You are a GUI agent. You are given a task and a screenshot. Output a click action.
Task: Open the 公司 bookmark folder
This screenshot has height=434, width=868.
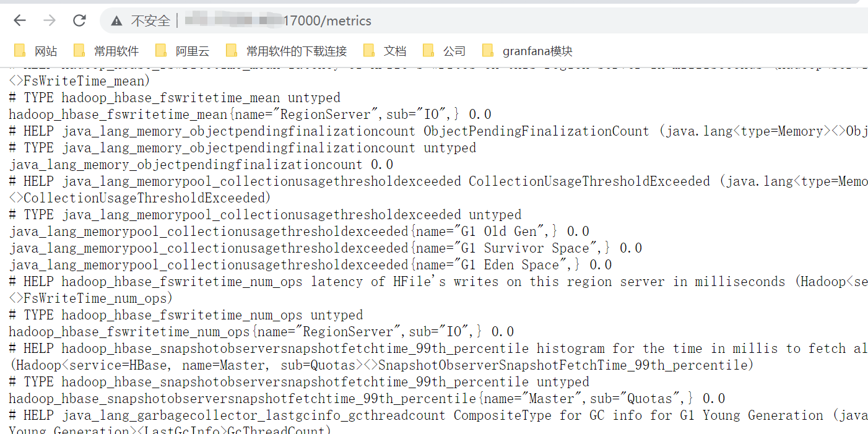(444, 51)
